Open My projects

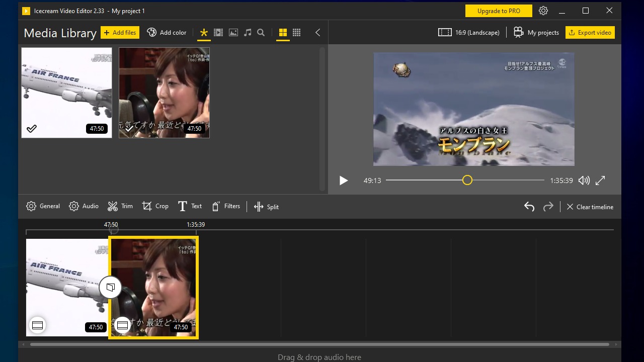coord(536,33)
